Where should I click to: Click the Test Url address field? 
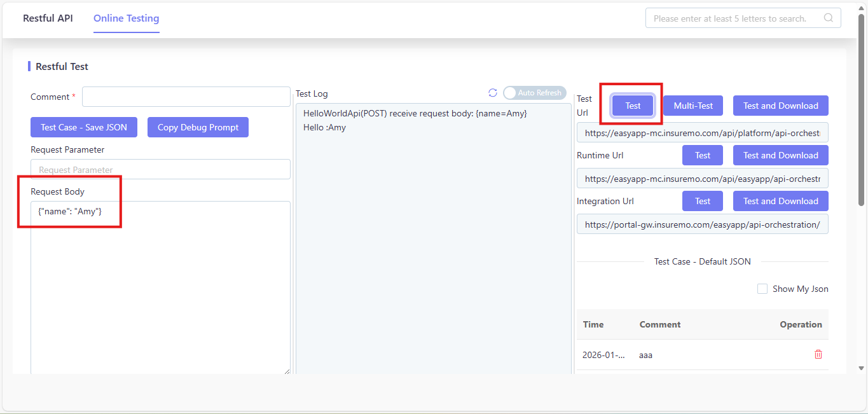[703, 132]
